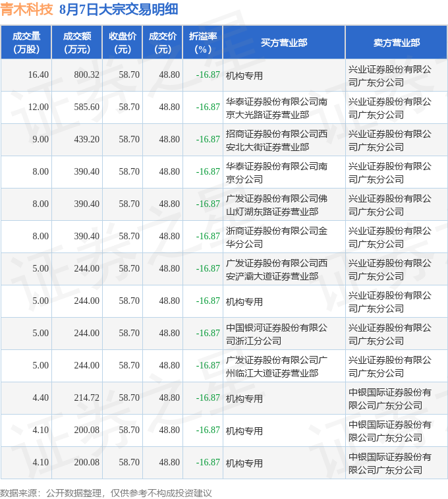Click the -16.87 rate in the 585.60 row
This screenshot has height=499, width=448.
[208, 107]
